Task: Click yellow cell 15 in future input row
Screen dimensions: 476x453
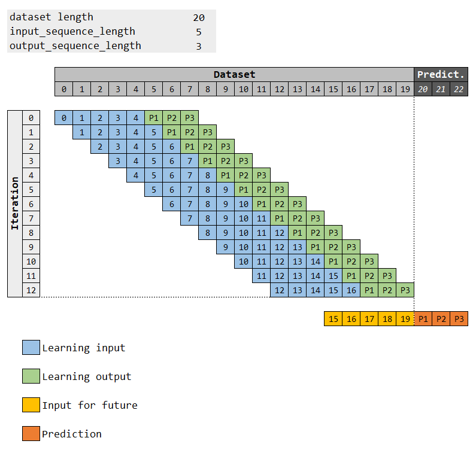Action: point(333,319)
